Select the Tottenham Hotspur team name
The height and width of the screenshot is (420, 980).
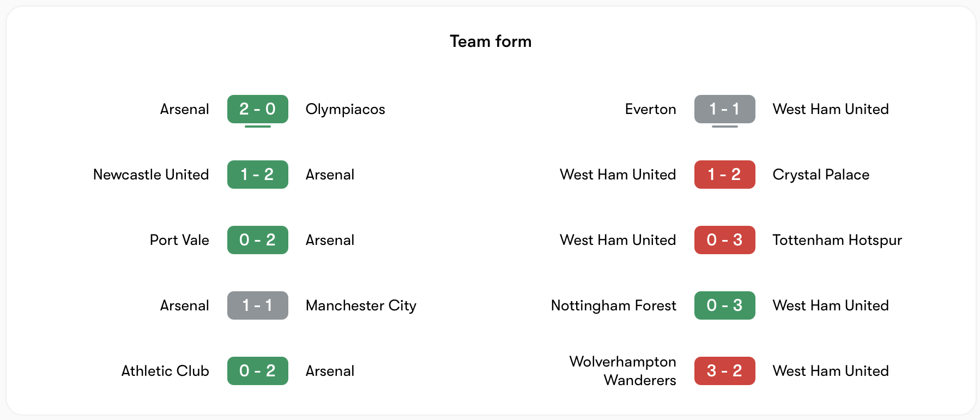tap(837, 240)
